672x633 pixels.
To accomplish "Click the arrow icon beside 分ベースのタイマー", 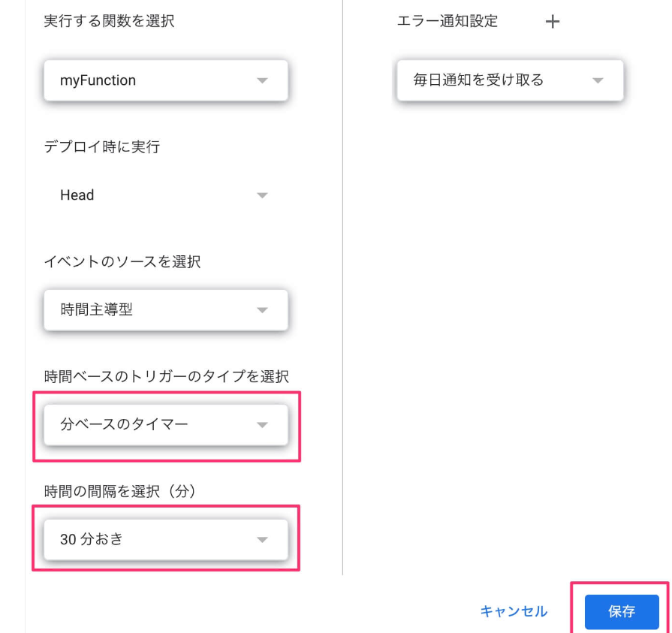I will [262, 425].
